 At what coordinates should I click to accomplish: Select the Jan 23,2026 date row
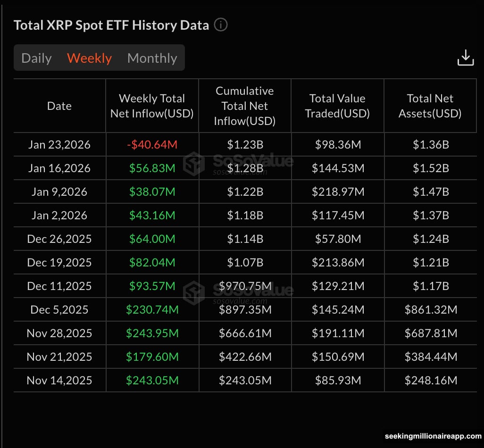coord(59,144)
